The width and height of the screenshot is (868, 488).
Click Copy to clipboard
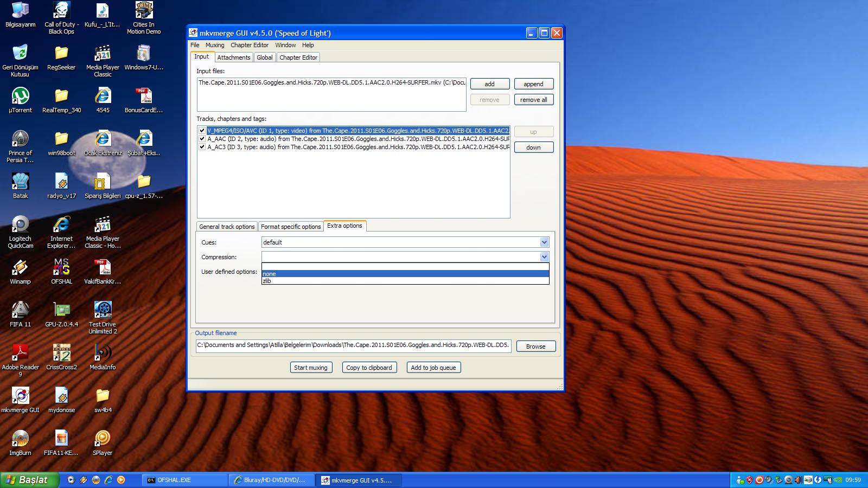click(369, 368)
